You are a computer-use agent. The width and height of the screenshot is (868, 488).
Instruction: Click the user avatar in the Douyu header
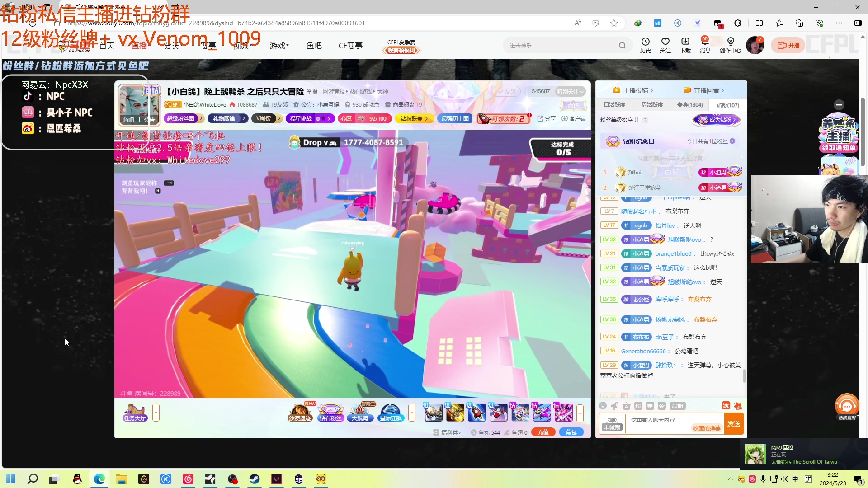pos(755,45)
